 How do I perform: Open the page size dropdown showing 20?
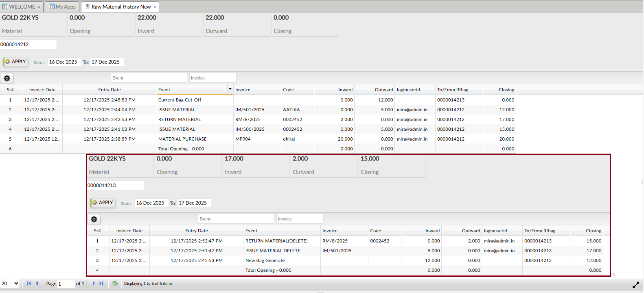click(x=10, y=284)
